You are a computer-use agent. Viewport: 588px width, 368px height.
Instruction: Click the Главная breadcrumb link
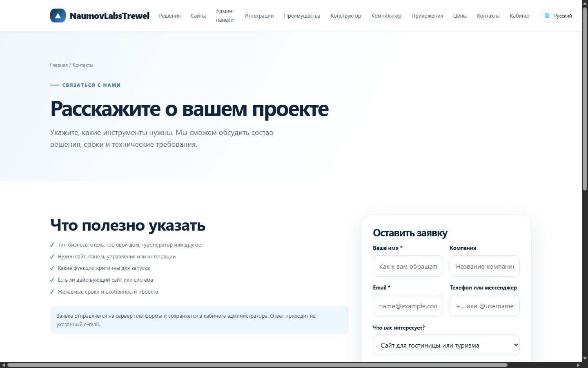click(x=59, y=65)
